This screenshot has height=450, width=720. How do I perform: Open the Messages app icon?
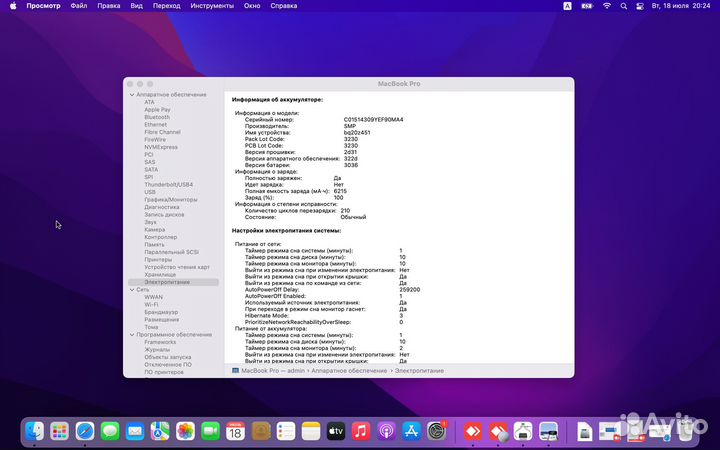coord(110,431)
